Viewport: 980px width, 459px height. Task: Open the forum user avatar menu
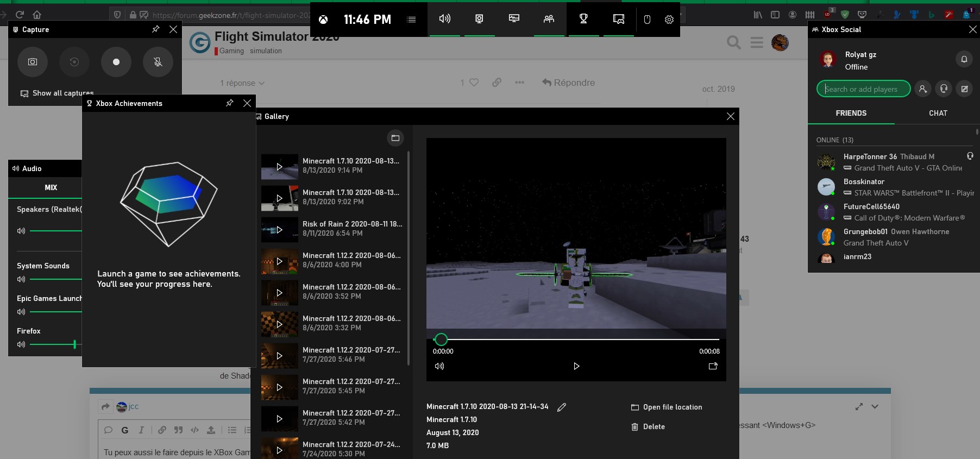tap(780, 42)
